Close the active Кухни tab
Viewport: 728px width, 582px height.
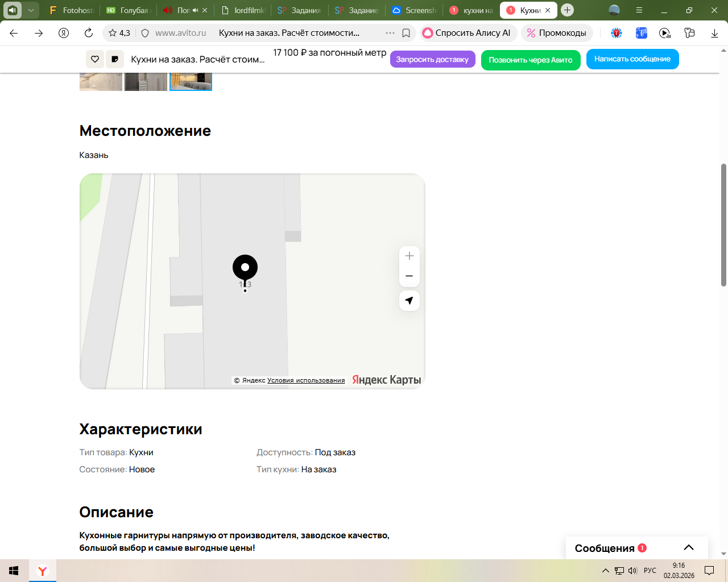[548, 10]
